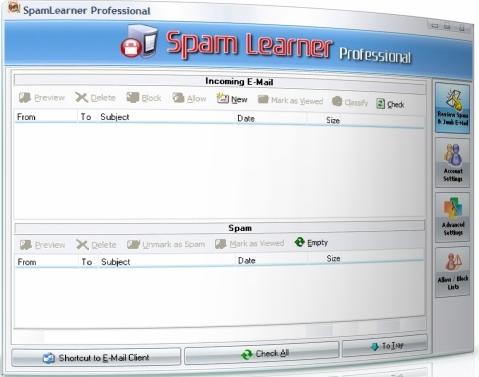The height and width of the screenshot is (377, 479).
Task: Empty the Spam list
Action: click(311, 242)
